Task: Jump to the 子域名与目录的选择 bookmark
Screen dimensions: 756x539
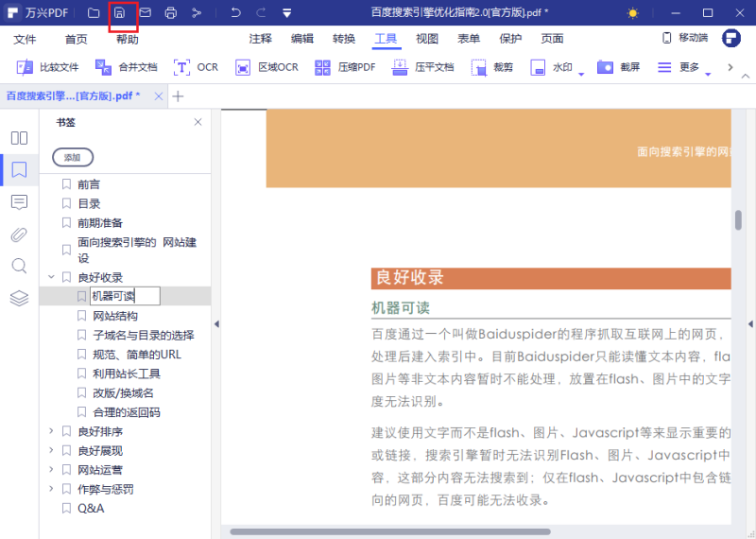Action: point(144,336)
